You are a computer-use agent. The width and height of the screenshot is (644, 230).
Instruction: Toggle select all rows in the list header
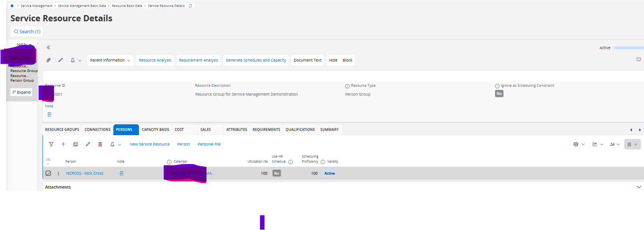[48, 163]
